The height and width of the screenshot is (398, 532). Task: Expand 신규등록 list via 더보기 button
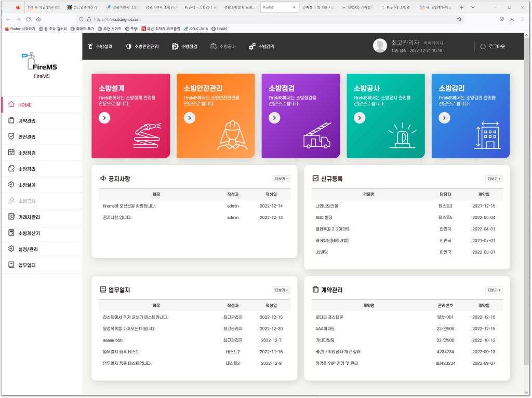coord(494,179)
